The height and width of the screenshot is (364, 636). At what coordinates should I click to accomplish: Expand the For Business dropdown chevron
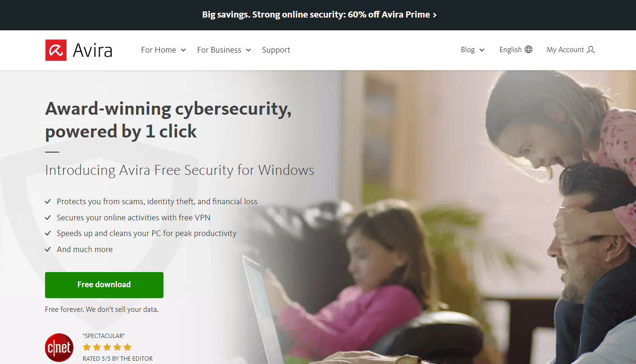[x=248, y=50]
